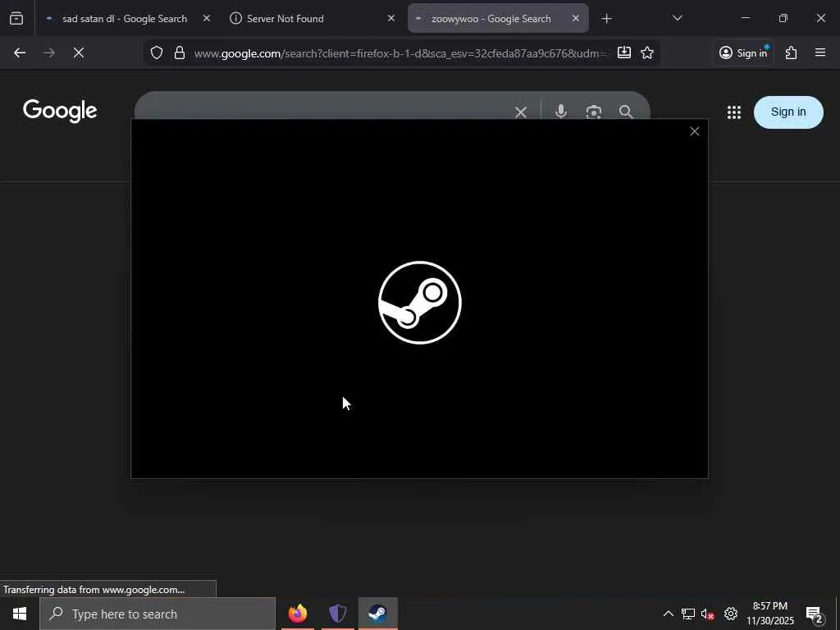Go to Google home via logo
Image resolution: width=840 pixels, height=630 pixels.
pos(60,112)
